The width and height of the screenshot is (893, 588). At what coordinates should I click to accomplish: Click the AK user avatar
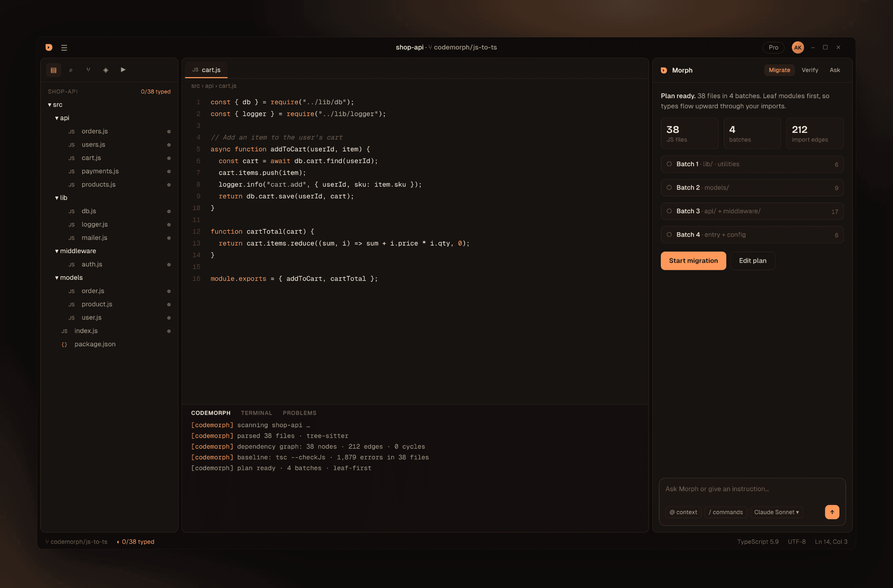797,48
